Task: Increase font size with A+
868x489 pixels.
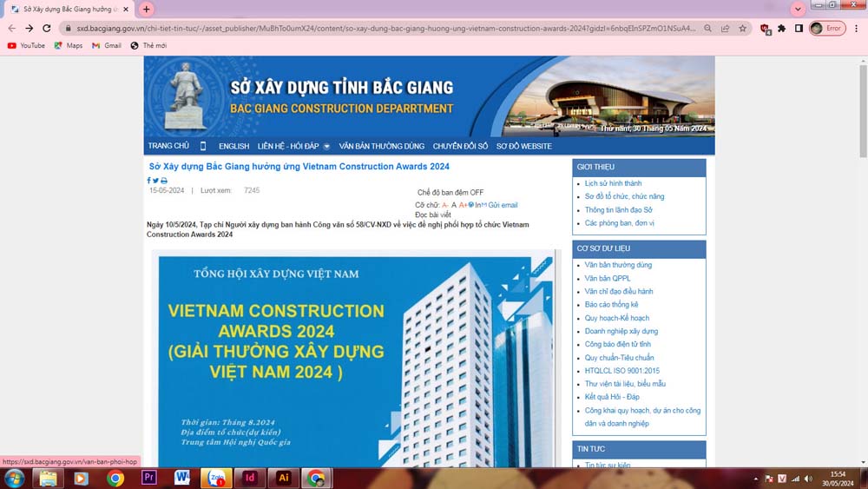Action: pyautogui.click(x=463, y=205)
